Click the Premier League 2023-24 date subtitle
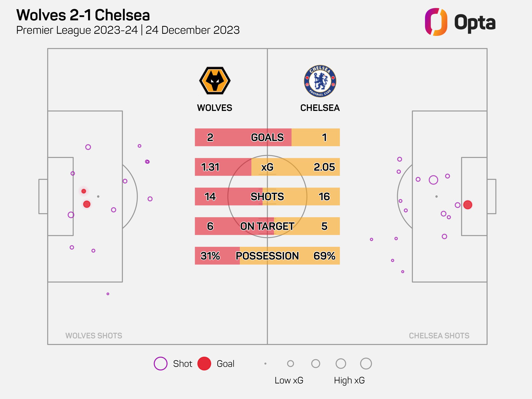Image resolution: width=532 pixels, height=399 pixels. click(128, 30)
